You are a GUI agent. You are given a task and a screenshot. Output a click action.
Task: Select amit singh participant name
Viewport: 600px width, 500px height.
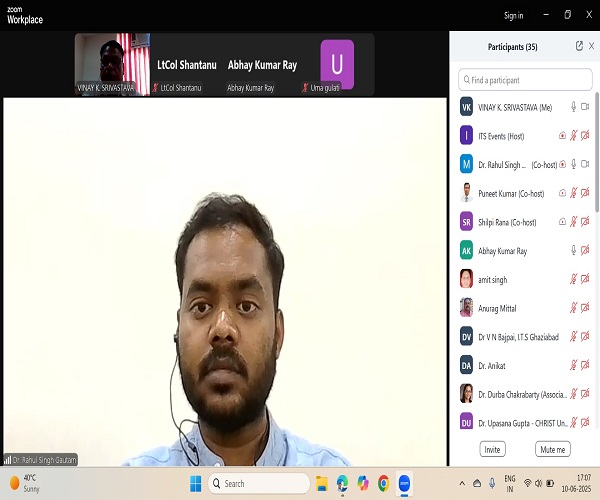click(x=492, y=280)
